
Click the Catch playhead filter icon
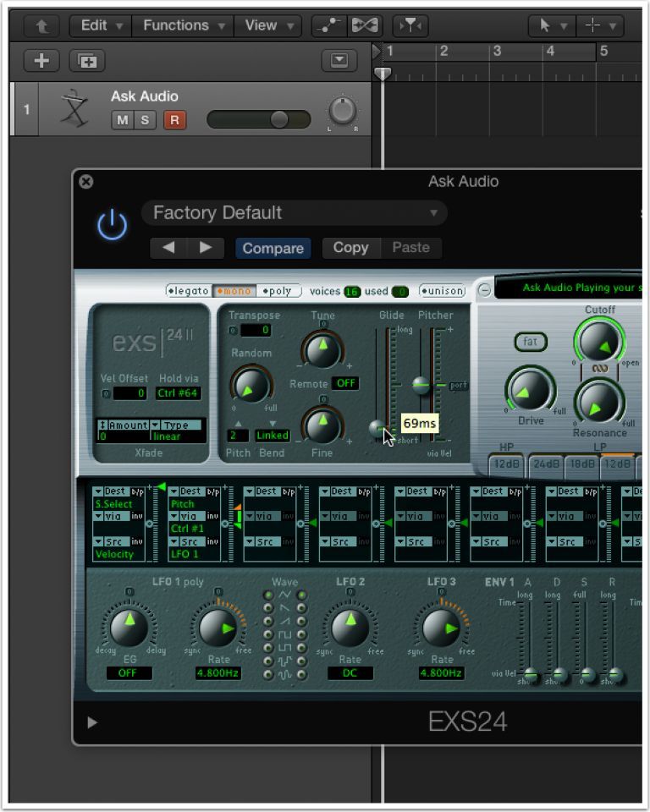click(410, 25)
